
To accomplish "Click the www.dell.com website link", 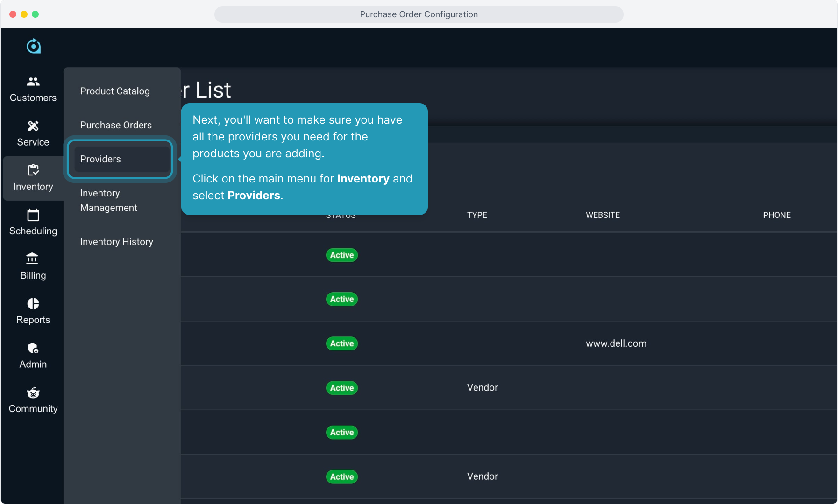I will point(616,343).
